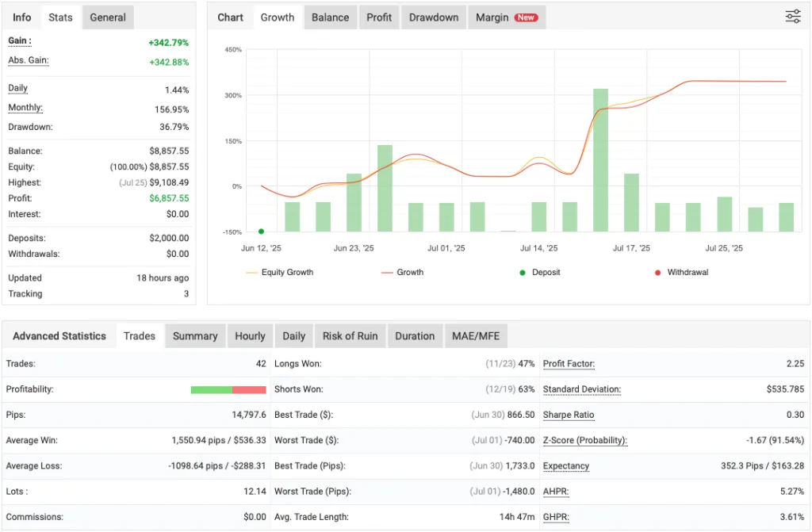Click the Z-Score (Probability) link

coord(584,440)
